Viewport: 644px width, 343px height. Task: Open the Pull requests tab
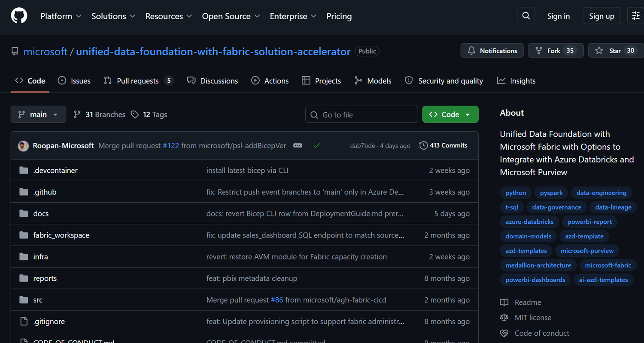139,81
